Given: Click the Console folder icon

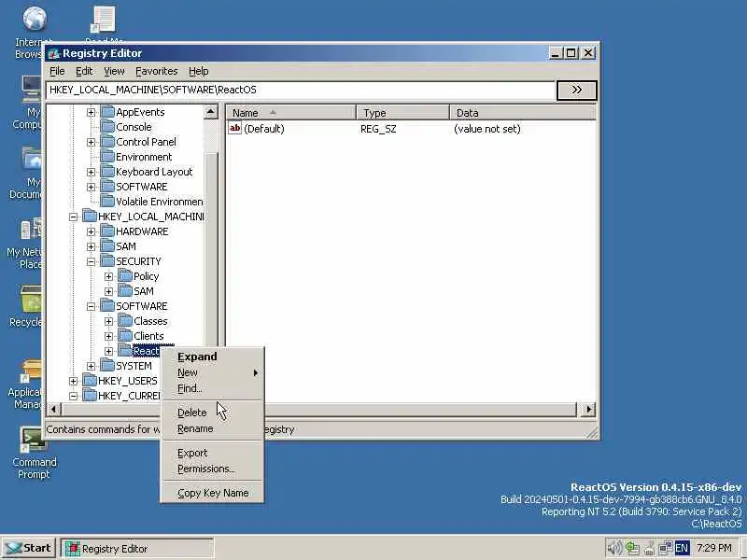Looking at the screenshot, I should tap(107, 127).
